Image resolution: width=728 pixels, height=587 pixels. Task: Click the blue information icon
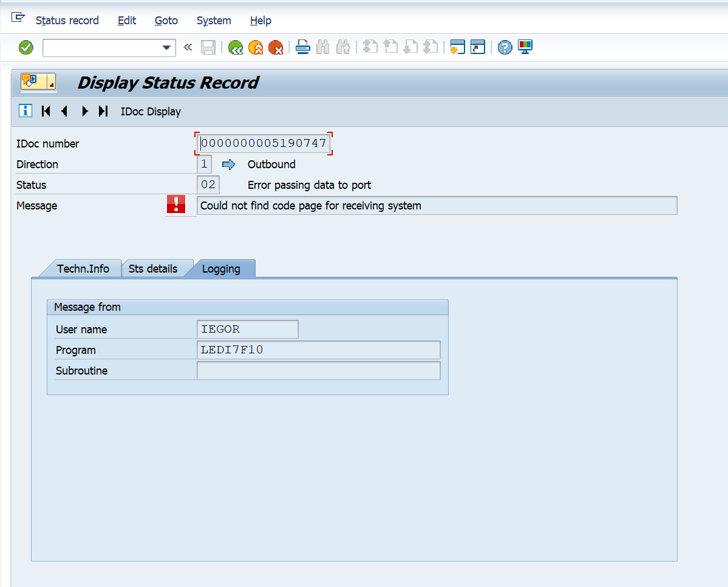point(26,110)
